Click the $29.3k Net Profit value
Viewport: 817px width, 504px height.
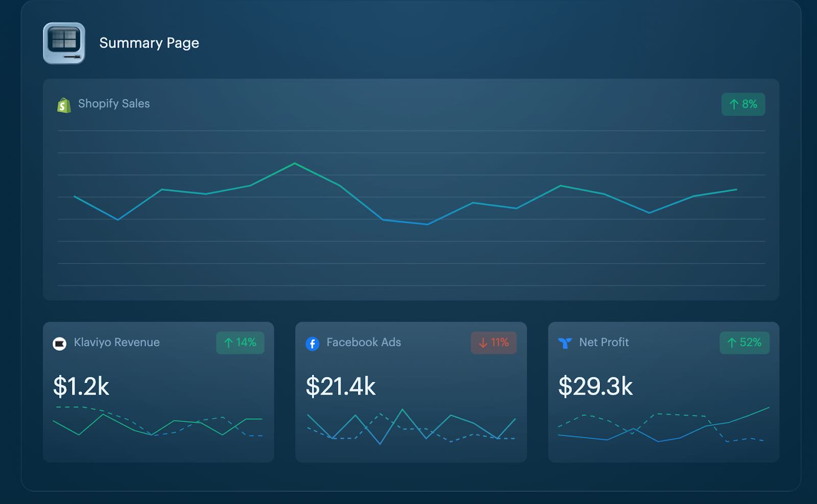pos(596,387)
